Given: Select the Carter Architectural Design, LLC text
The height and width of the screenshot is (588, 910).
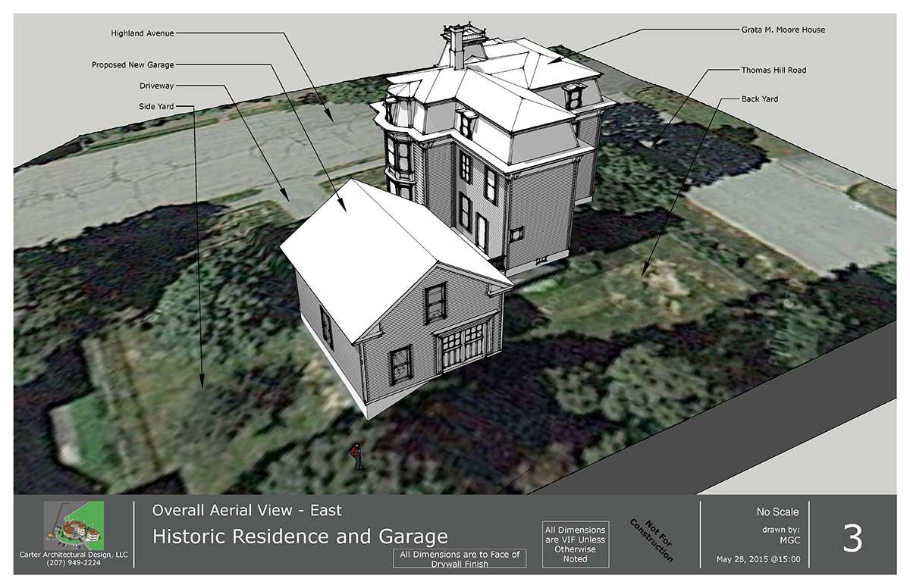Looking at the screenshot, I should click(x=74, y=555).
